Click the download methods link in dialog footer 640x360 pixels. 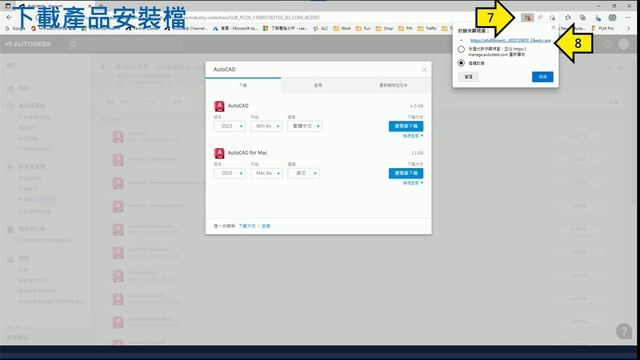pos(247,226)
